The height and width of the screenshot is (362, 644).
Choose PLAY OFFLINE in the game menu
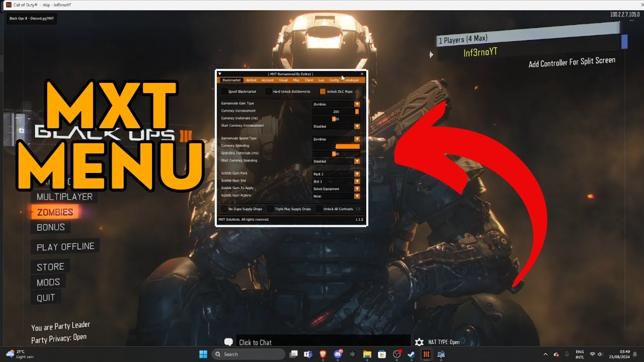(65, 246)
